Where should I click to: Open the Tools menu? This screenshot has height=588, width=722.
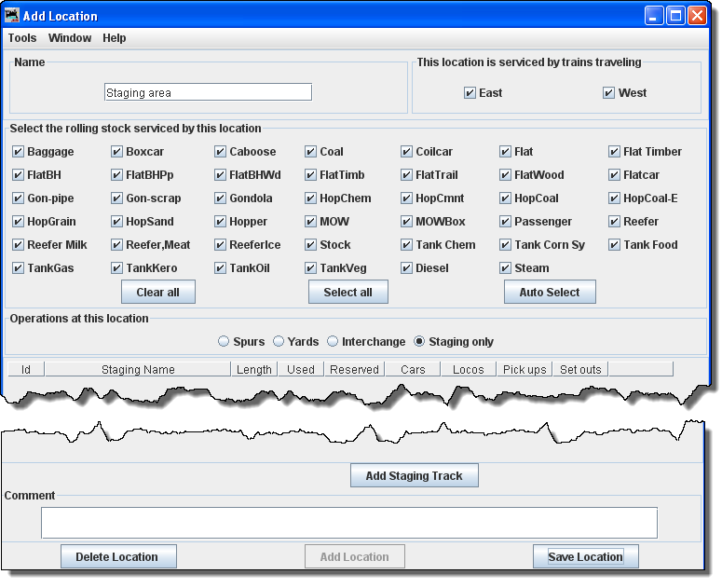click(x=22, y=38)
